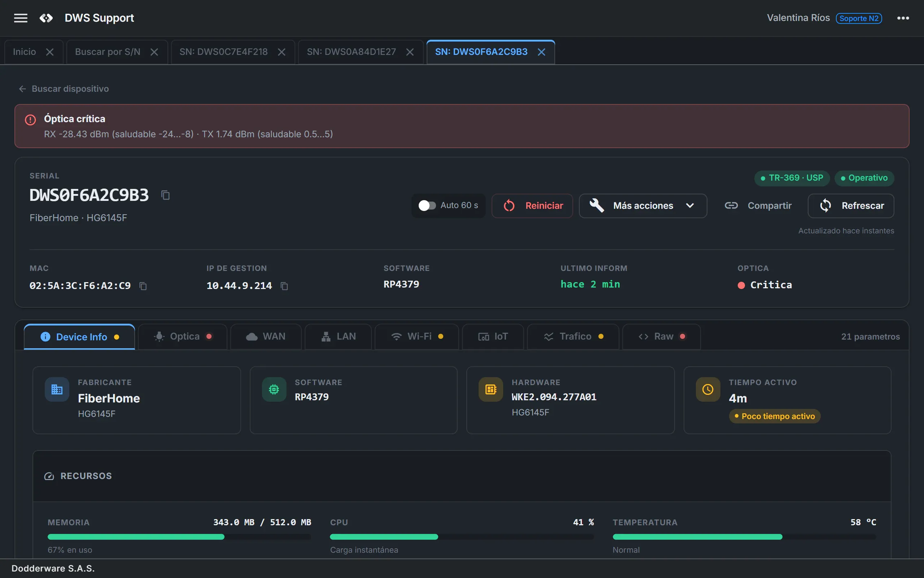Click the Recursos gauge icon

[49, 476]
